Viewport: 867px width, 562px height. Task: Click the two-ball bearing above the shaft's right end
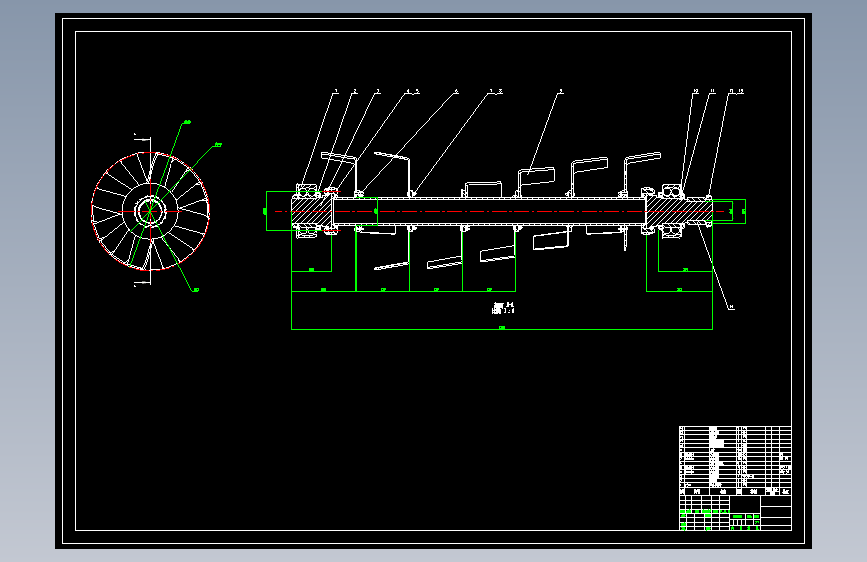pos(672,191)
